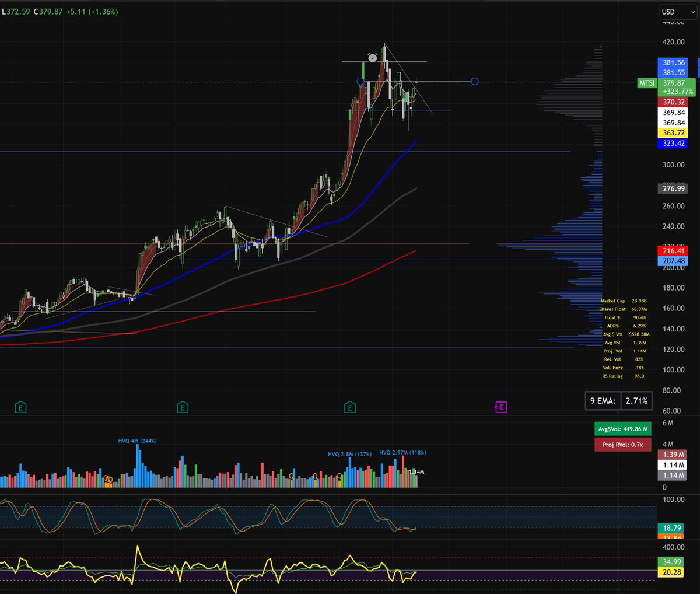Open the USD currency dropdown
700x594 pixels.
[678, 12]
